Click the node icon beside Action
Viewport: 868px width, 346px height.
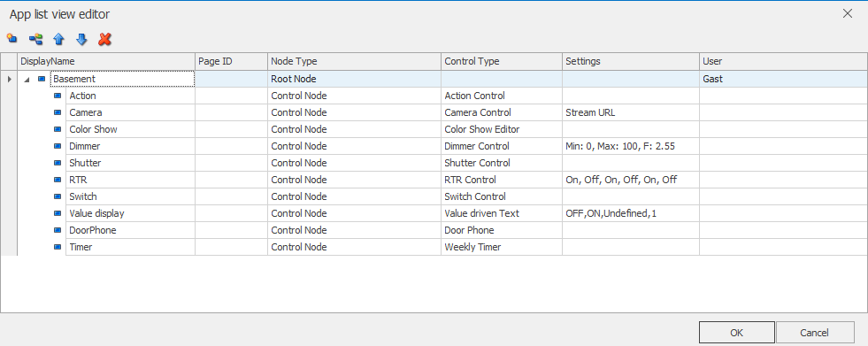pyautogui.click(x=58, y=96)
